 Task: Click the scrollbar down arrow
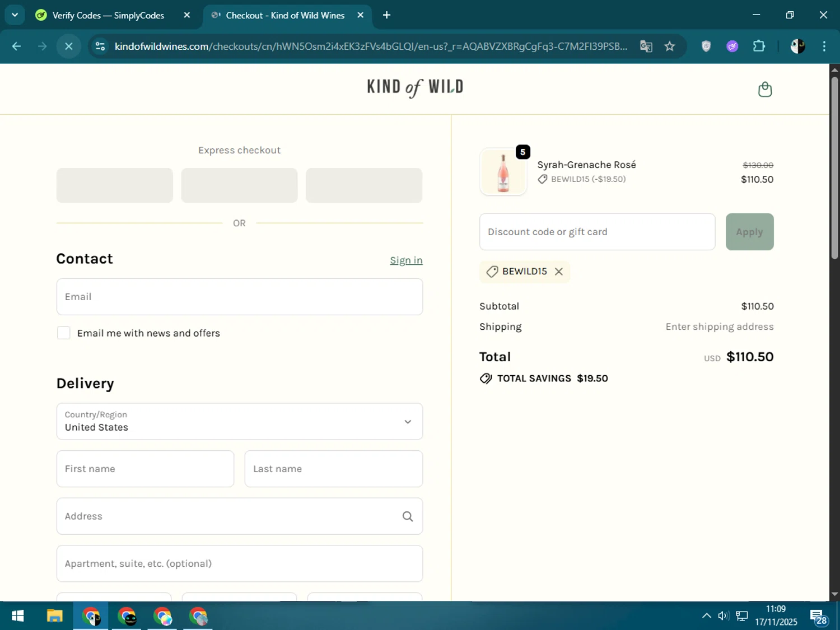pyautogui.click(x=834, y=594)
